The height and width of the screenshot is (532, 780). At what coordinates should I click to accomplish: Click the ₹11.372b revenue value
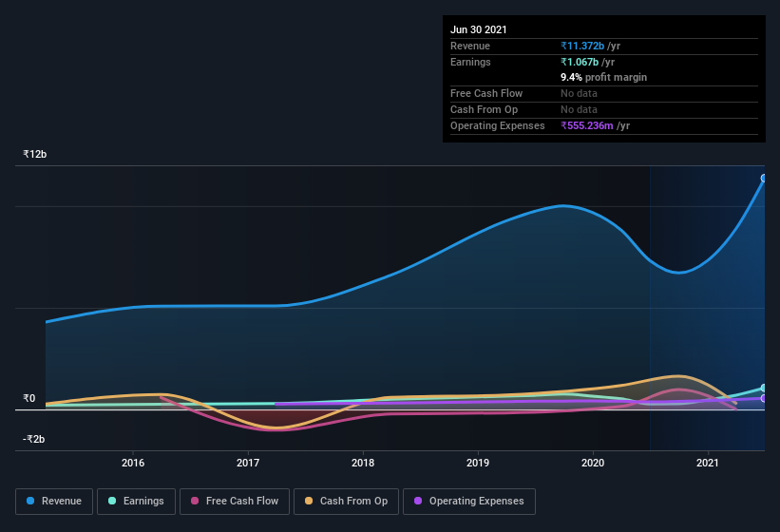tap(582, 46)
